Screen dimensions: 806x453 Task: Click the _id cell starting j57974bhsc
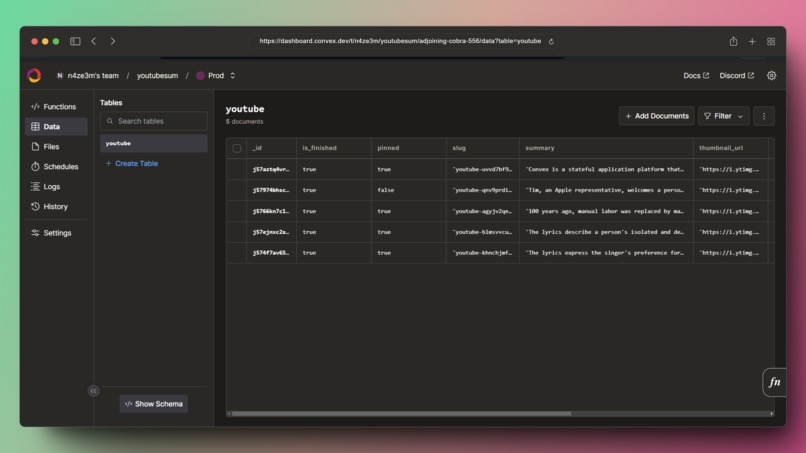pos(271,190)
